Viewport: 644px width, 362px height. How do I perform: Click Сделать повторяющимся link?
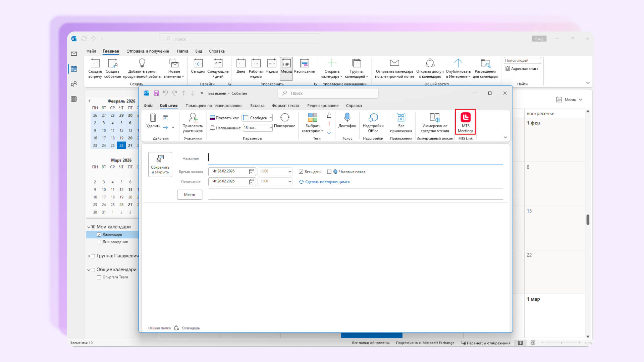click(324, 182)
